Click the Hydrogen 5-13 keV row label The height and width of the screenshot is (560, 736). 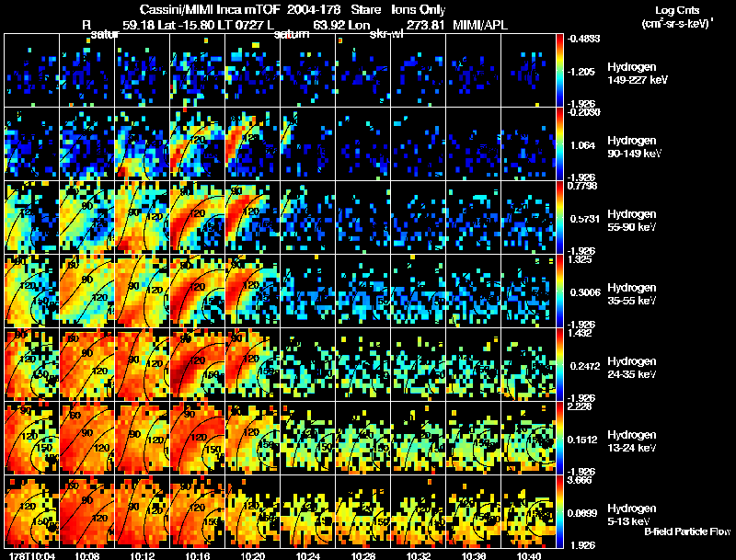coord(632,515)
